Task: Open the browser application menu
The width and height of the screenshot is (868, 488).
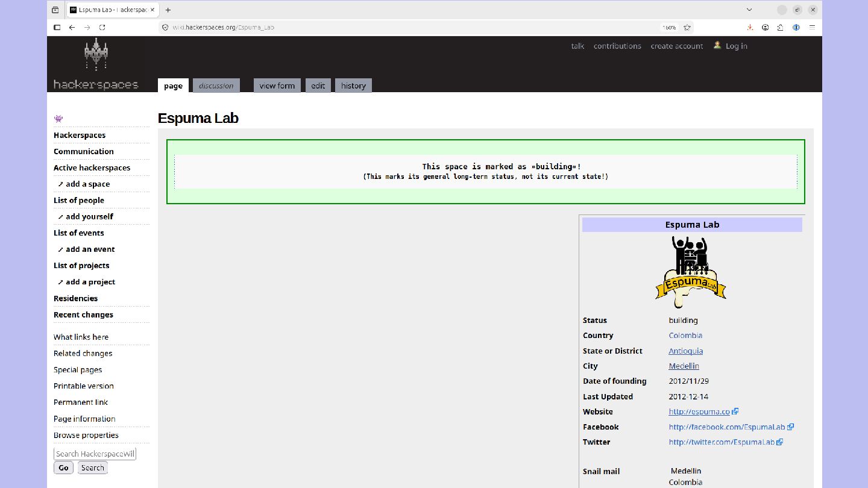Action: tap(812, 27)
